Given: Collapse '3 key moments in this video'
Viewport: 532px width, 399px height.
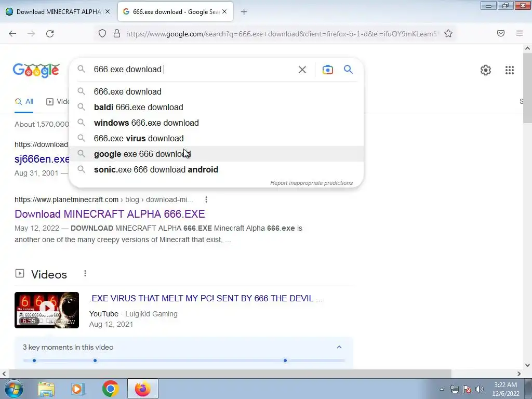Looking at the screenshot, I should pyautogui.click(x=339, y=347).
